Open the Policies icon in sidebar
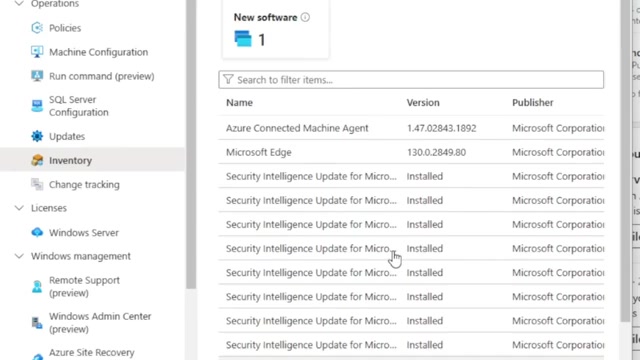Viewport: 640px width, 360px height. [x=37, y=28]
